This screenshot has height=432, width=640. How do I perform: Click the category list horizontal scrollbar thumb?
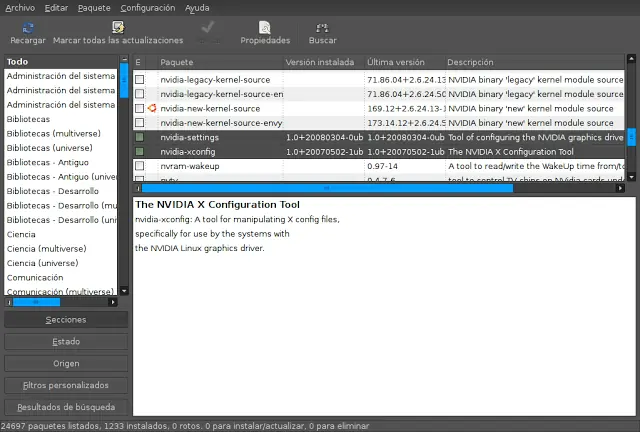(36, 302)
